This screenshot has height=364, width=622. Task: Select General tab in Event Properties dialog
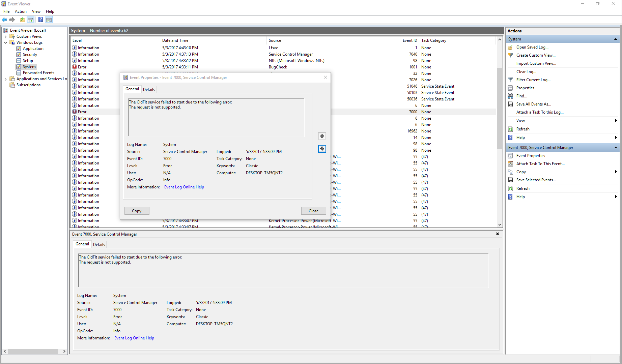(x=132, y=89)
